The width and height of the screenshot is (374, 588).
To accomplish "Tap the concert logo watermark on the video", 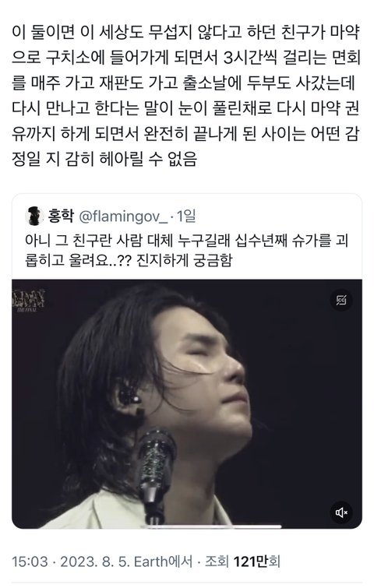I will coord(29,300).
